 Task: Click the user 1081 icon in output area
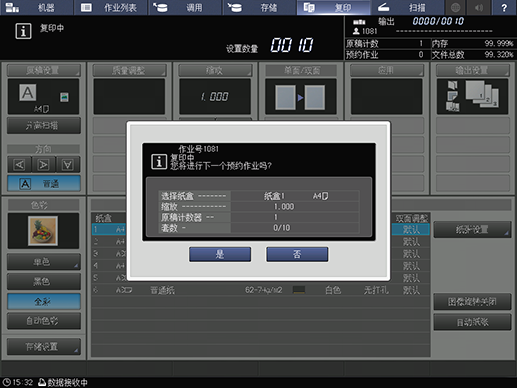(x=356, y=31)
